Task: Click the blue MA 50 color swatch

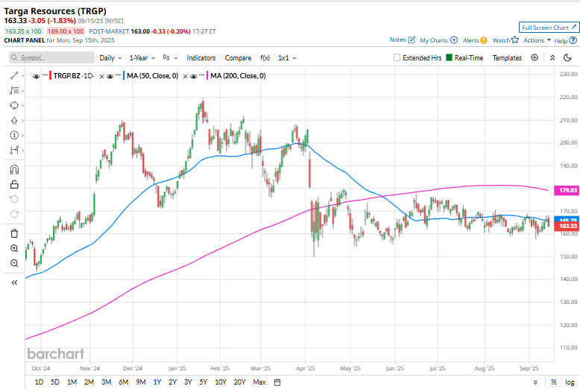Action: pyautogui.click(x=124, y=76)
